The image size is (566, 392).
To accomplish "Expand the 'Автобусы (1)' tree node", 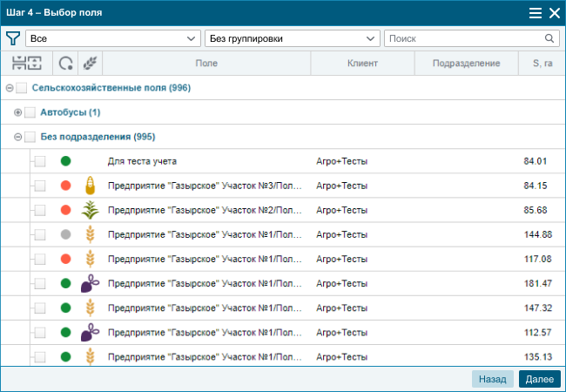I will coord(18,112).
